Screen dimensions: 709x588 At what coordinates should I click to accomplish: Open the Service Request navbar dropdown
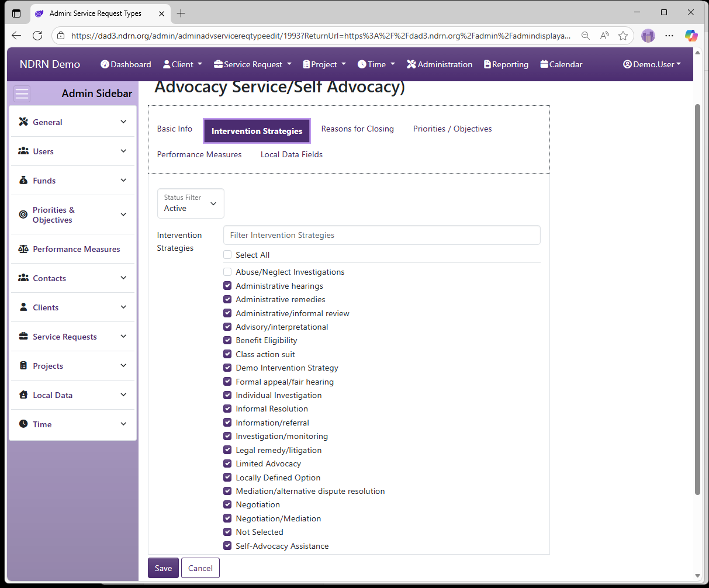[x=253, y=64]
